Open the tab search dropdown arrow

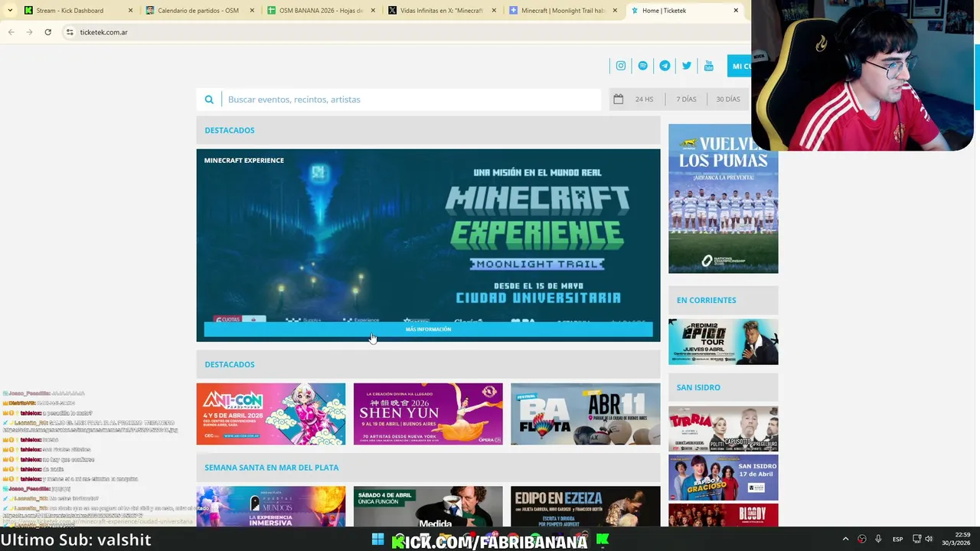tap(10, 11)
